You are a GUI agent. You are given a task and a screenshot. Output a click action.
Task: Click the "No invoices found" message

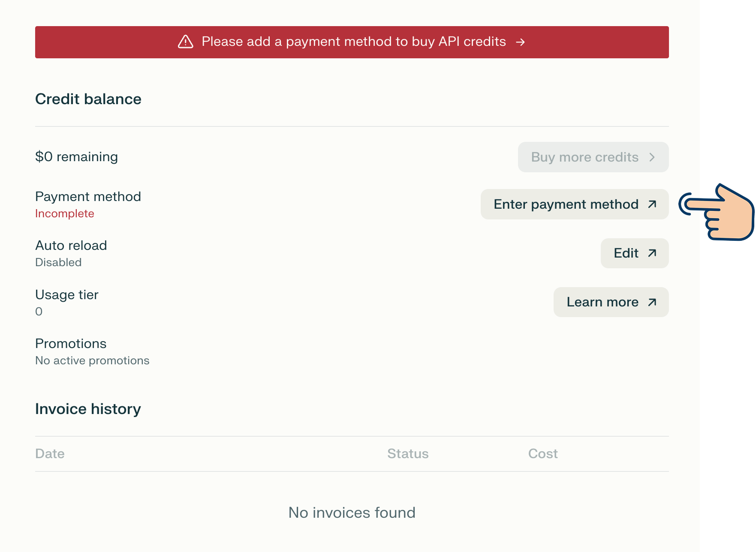(x=352, y=513)
